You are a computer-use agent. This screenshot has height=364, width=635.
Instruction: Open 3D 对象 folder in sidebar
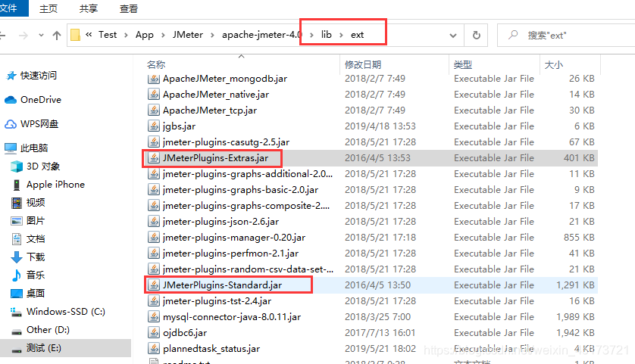click(43, 166)
